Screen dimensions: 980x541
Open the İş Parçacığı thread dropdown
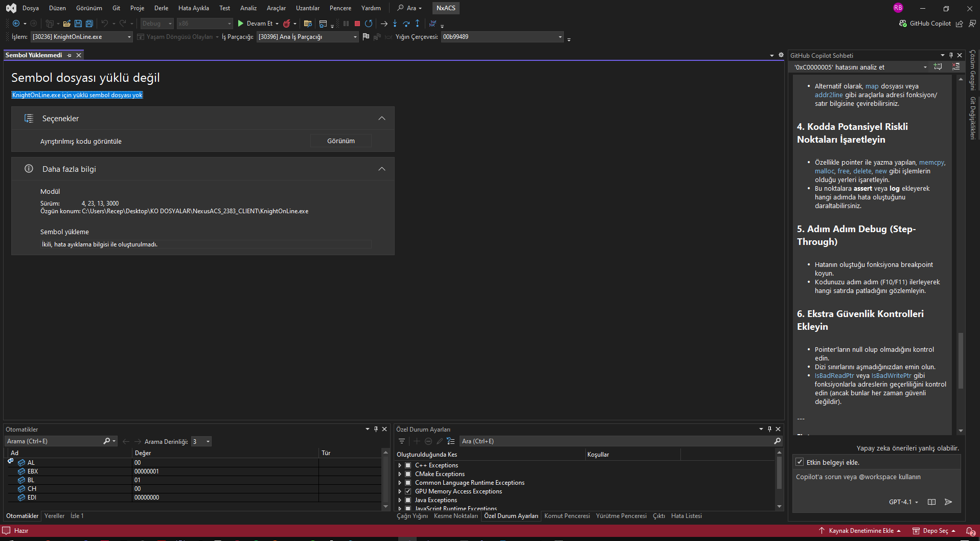[x=307, y=37]
